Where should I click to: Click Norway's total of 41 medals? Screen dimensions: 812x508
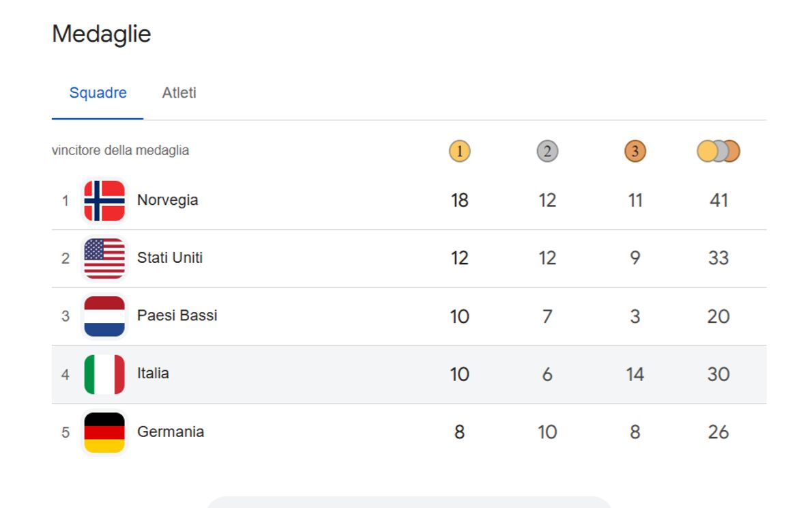[x=719, y=201]
